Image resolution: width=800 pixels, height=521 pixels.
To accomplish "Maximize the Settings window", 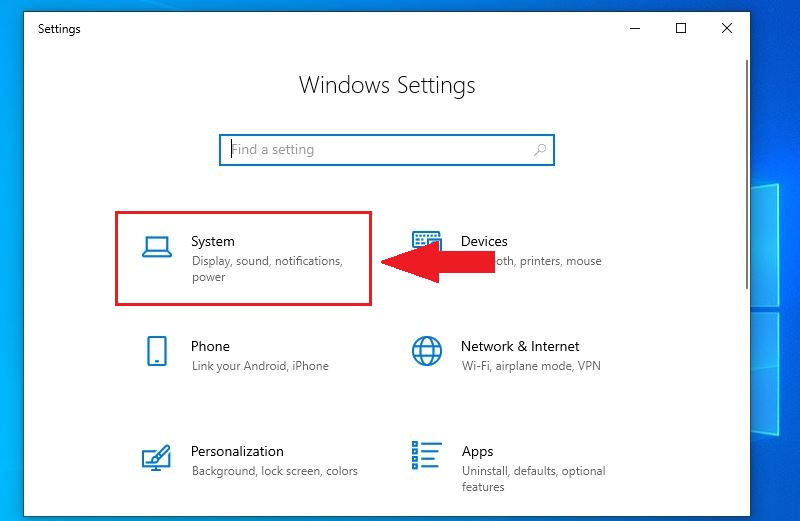I will 681,29.
